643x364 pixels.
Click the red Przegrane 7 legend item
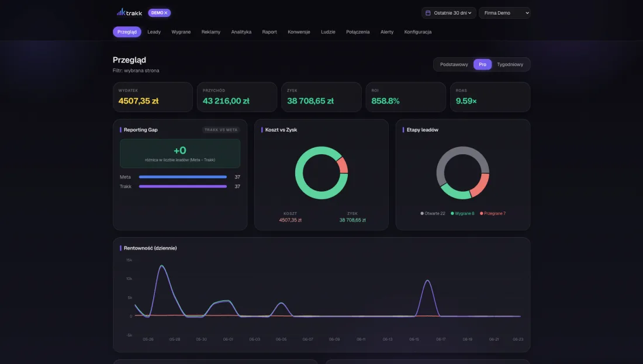click(x=493, y=213)
